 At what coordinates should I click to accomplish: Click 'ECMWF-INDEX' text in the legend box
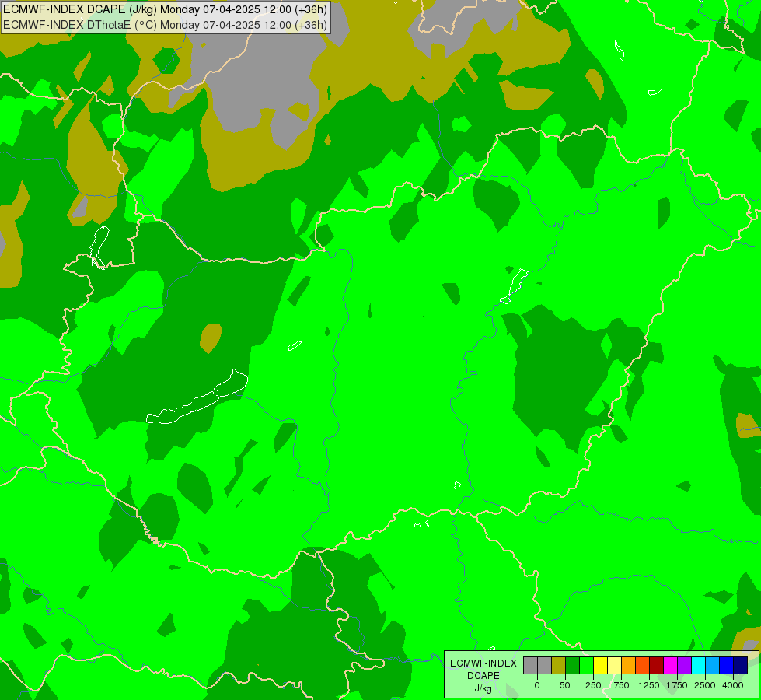pos(483,663)
